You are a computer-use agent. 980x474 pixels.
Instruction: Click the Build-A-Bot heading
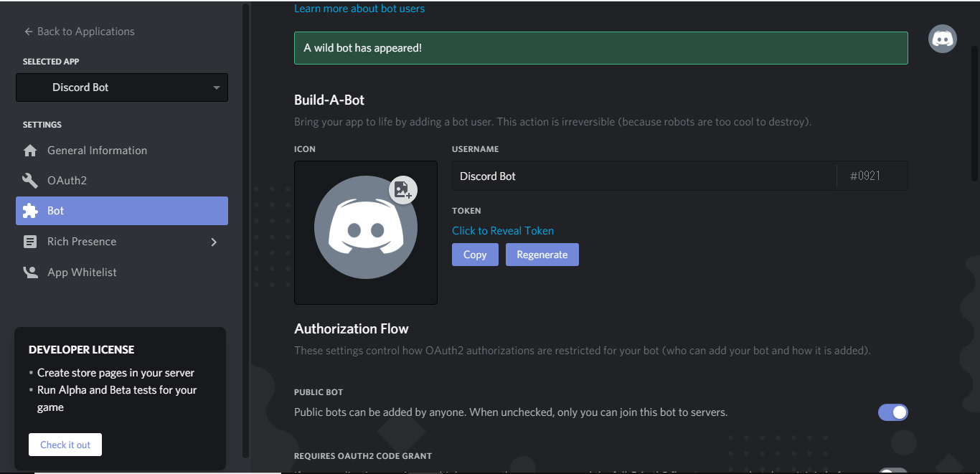329,100
